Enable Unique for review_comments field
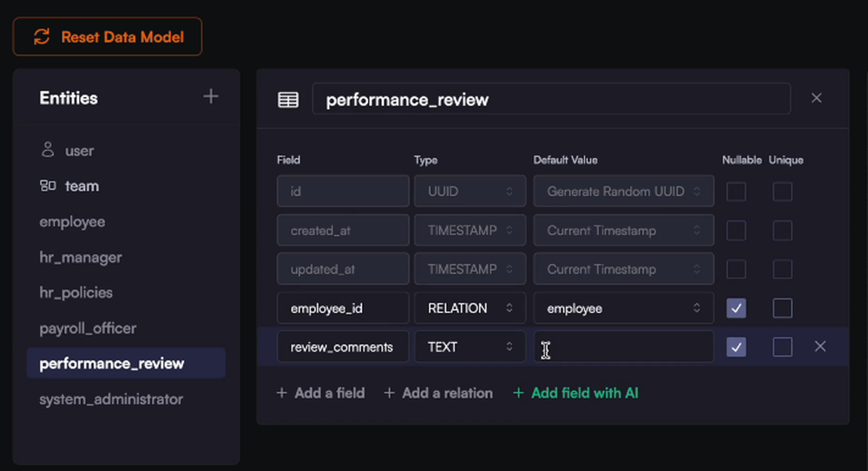868x471 pixels. tap(782, 347)
